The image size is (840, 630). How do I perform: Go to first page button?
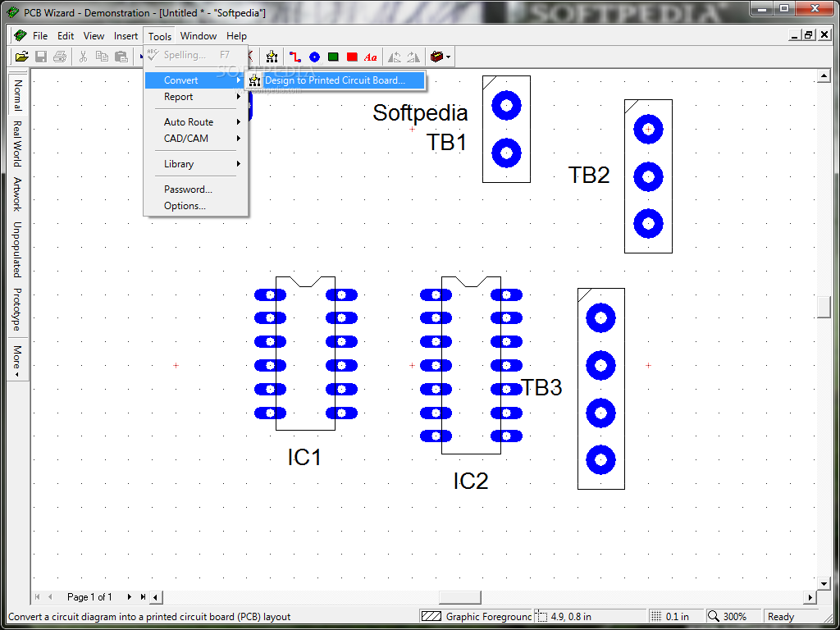[x=38, y=596]
